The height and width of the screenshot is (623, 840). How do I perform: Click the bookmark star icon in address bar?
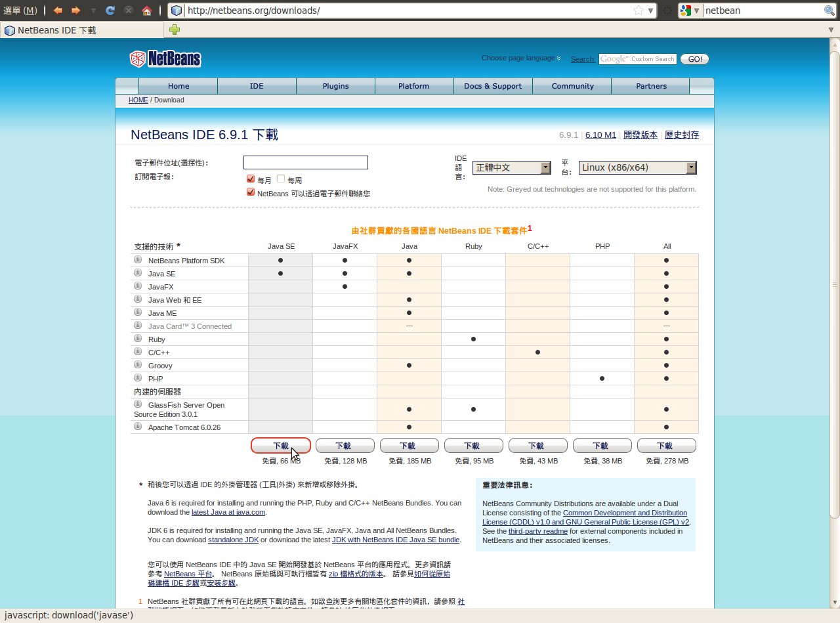638,11
